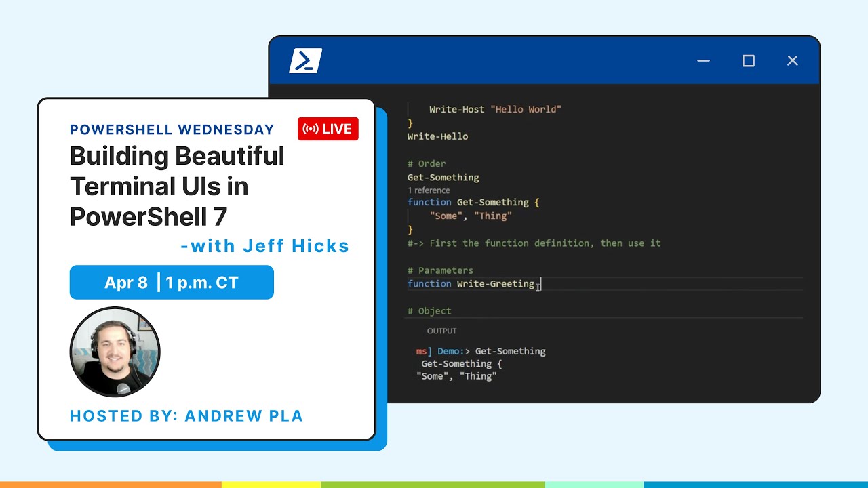Click the '# Object' comment

pos(429,311)
